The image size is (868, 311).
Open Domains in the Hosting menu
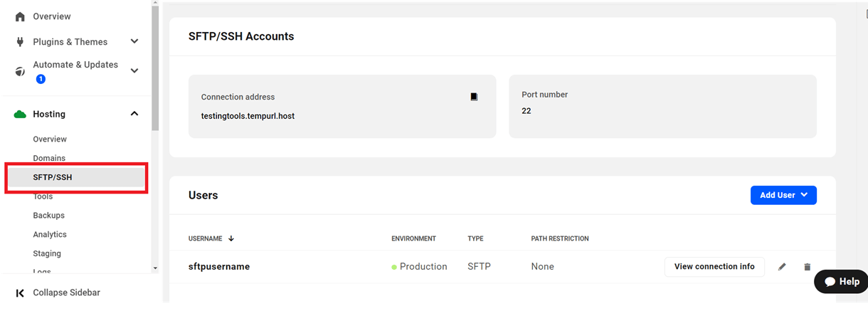pos(49,158)
